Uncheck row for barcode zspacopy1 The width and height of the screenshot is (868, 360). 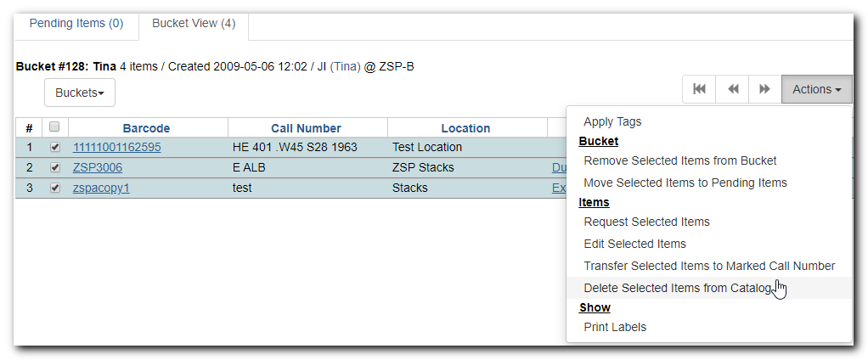tap(55, 188)
